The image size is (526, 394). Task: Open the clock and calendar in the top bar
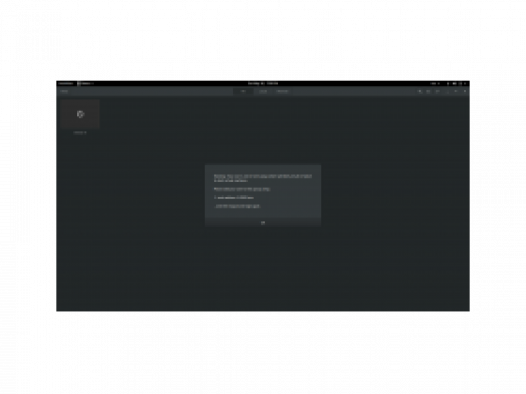(263, 83)
